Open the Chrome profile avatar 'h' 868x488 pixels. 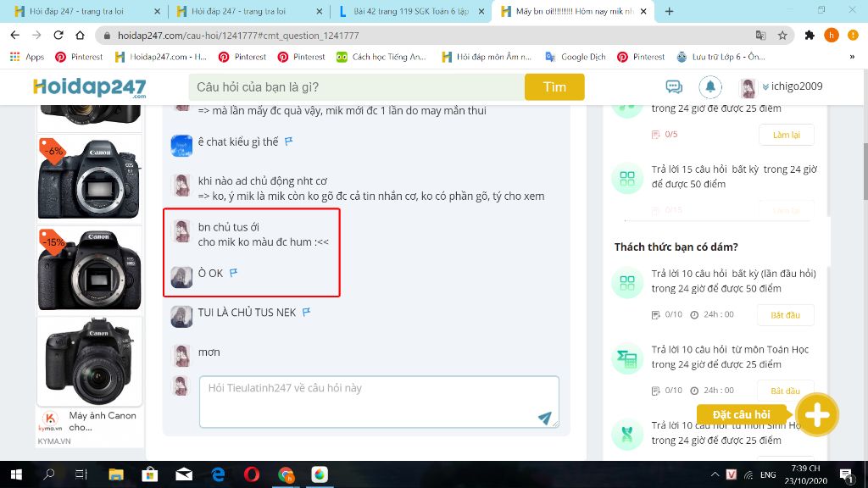(x=831, y=36)
